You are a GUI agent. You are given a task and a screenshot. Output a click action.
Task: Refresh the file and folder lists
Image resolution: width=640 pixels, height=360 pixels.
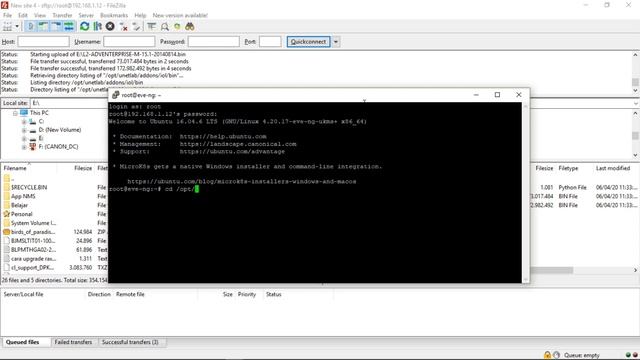[84, 27]
